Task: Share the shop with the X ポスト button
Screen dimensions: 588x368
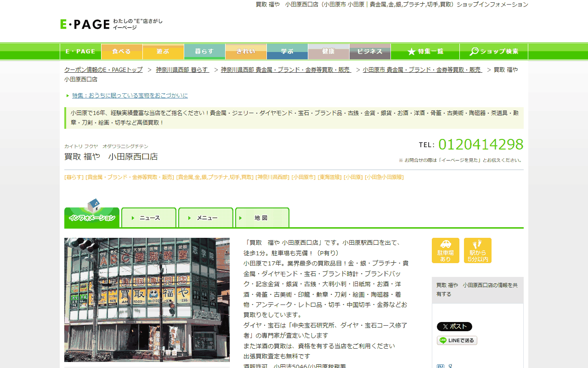Action: (454, 327)
